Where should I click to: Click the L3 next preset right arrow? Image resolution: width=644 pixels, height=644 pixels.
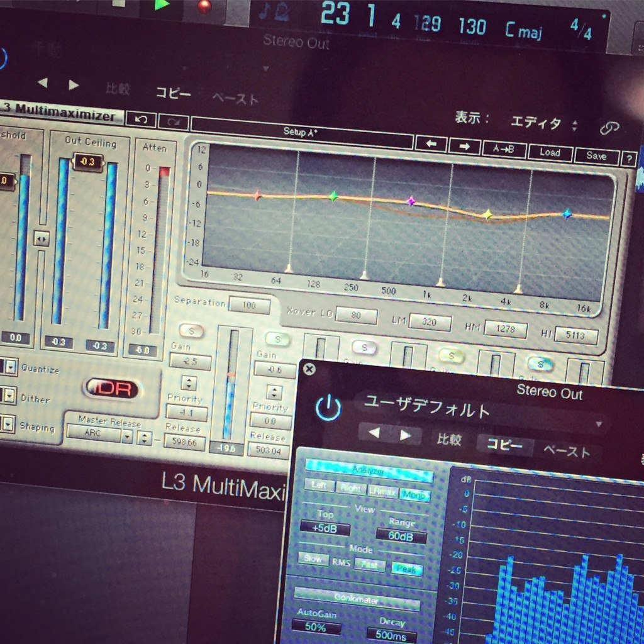(465, 147)
